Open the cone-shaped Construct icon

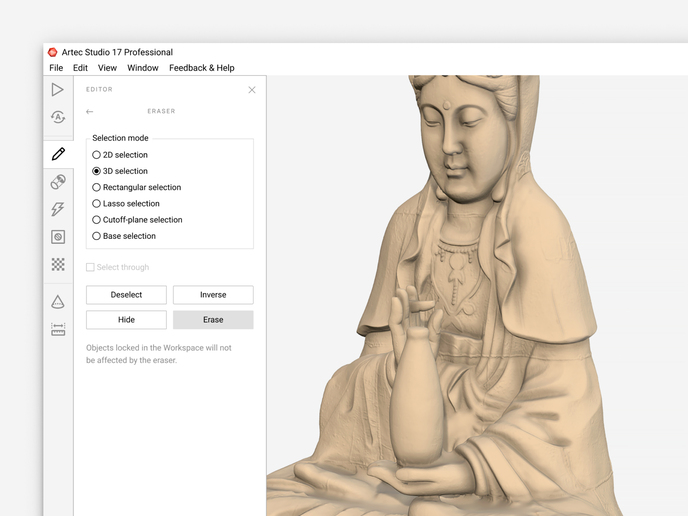point(58,302)
